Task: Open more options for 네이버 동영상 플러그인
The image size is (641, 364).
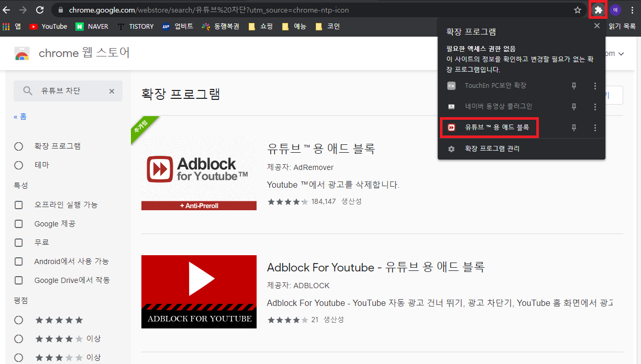Action: coord(595,107)
